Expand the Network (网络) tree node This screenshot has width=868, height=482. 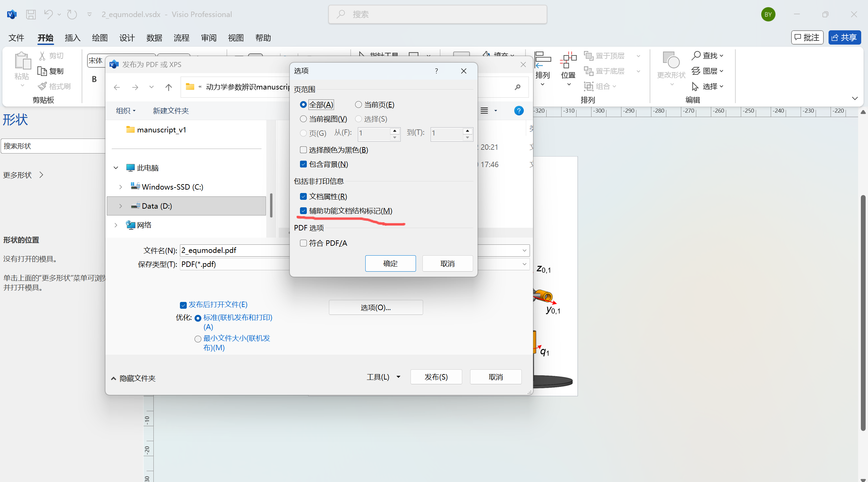click(116, 225)
